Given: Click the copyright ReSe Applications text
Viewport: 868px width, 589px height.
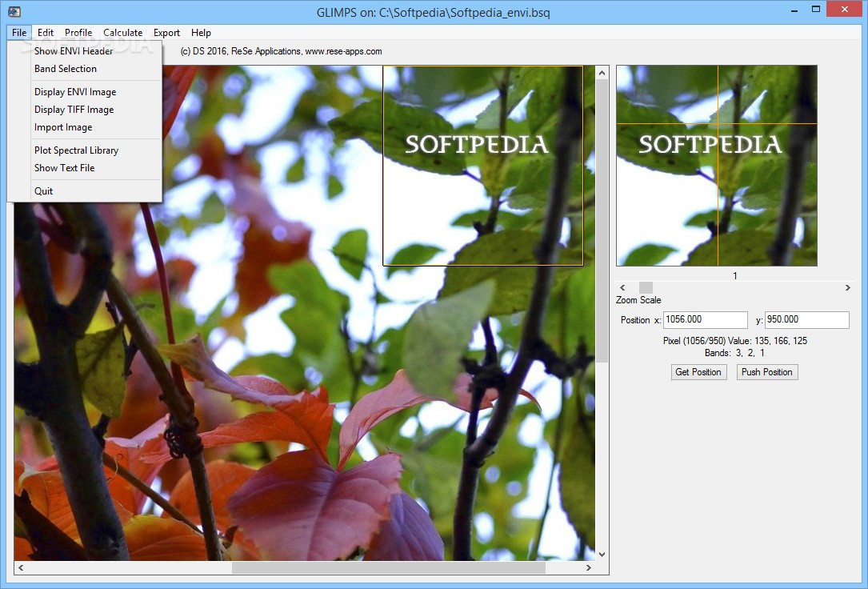Looking at the screenshot, I should [282, 51].
